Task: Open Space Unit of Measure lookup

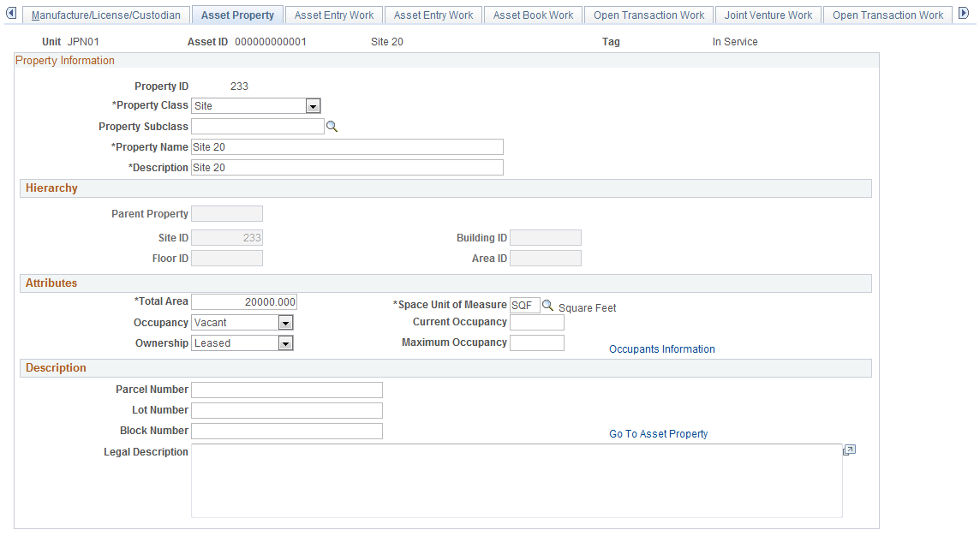Action: [547, 305]
